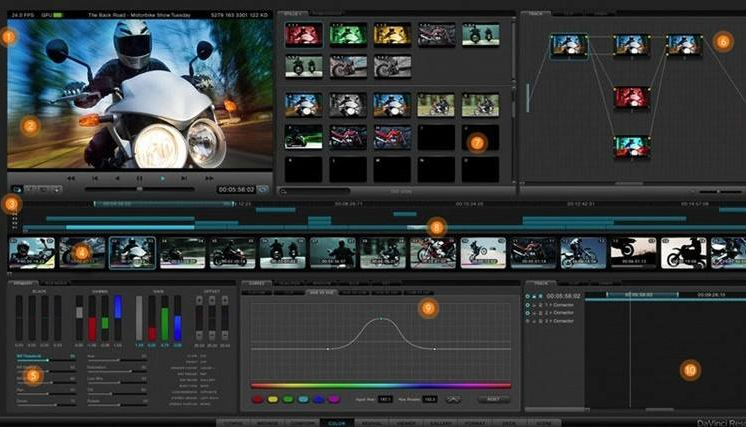Select the highlighted third clip thumbnail in timeline
This screenshot has height=428, width=746.
(132, 253)
